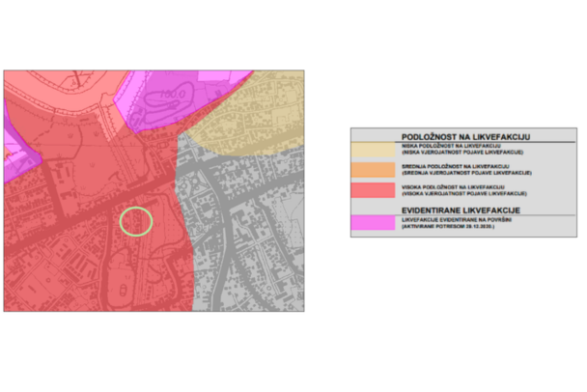Click the SREDNJA PODLOŽNOST NA LIKVEFAKCIJU label
This screenshot has width=587, height=392.
[x=456, y=166]
